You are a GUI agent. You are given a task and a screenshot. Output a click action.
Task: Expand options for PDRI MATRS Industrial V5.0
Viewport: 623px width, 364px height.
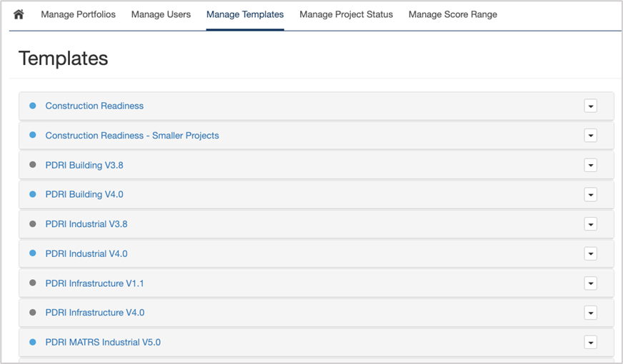590,343
